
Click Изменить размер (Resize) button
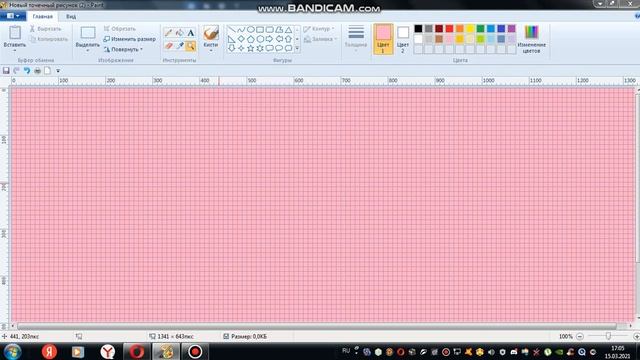pyautogui.click(x=129, y=39)
